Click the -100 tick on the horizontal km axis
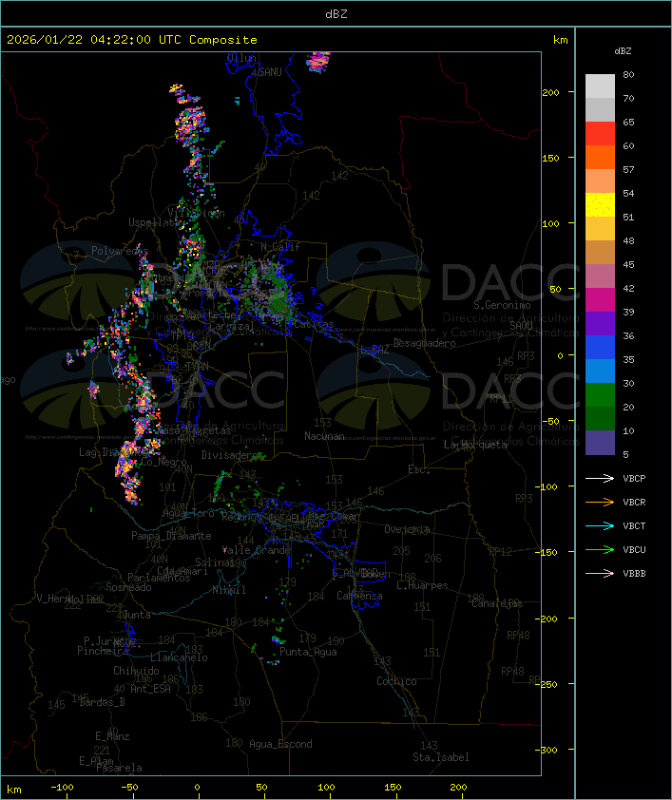This screenshot has width=672, height=800. [62, 788]
